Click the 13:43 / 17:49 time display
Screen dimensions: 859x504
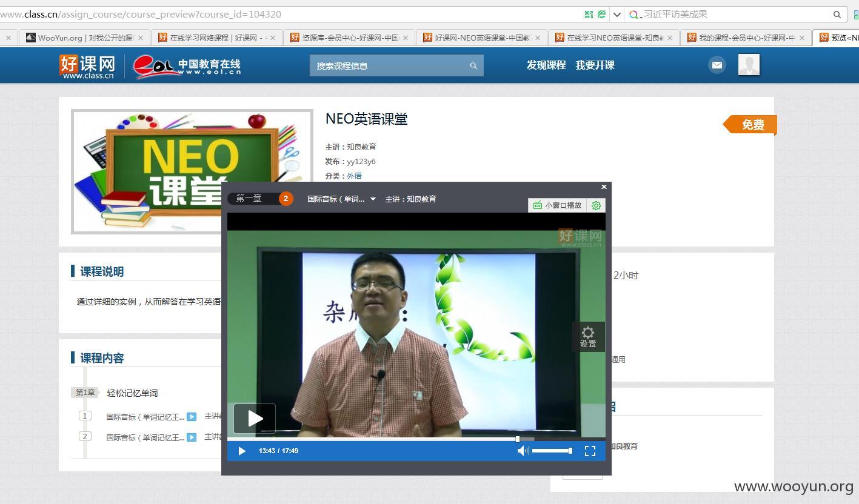click(278, 451)
